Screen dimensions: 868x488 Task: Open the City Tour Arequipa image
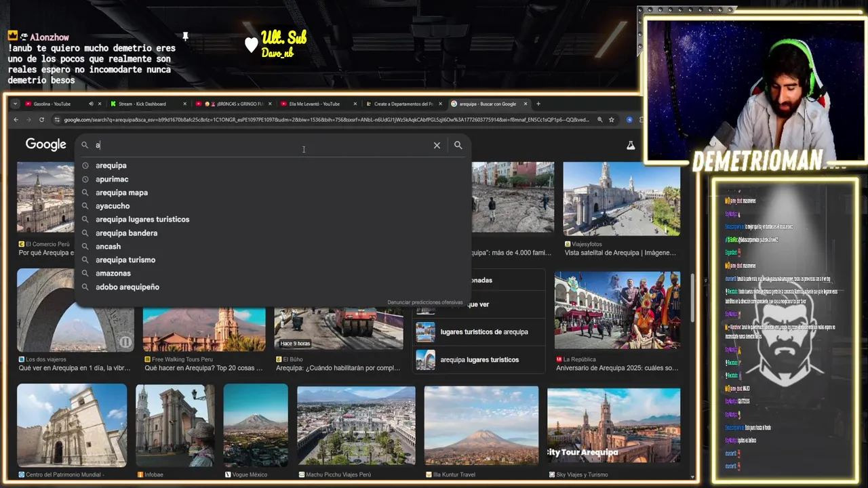click(614, 425)
